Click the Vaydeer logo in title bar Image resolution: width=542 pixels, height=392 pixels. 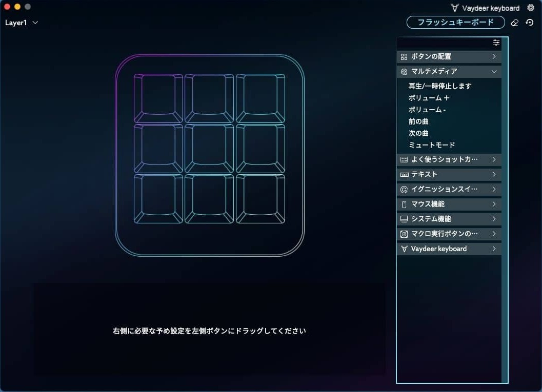(x=454, y=8)
